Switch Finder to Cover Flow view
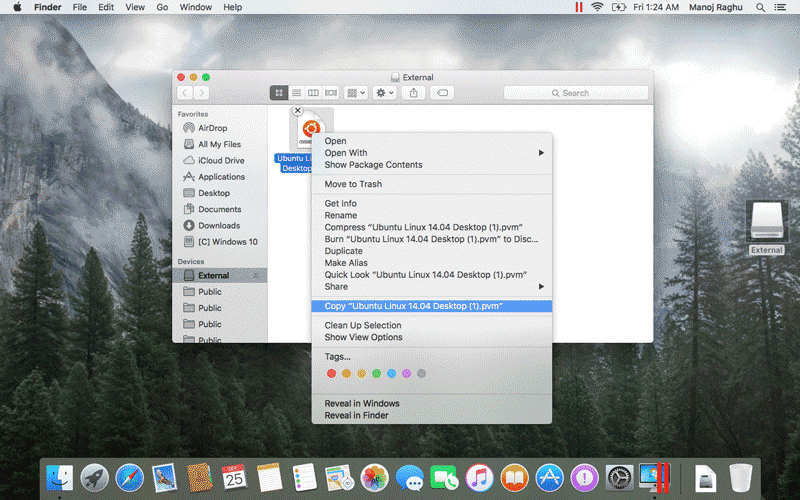Viewport: 800px width, 500px height. pyautogui.click(x=331, y=93)
